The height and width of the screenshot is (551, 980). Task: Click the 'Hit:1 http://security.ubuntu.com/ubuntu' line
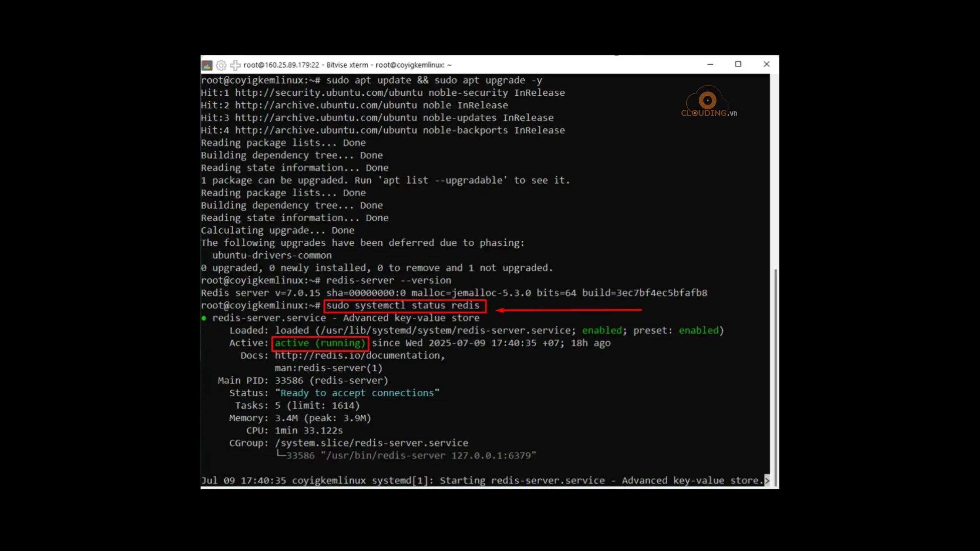click(x=383, y=93)
